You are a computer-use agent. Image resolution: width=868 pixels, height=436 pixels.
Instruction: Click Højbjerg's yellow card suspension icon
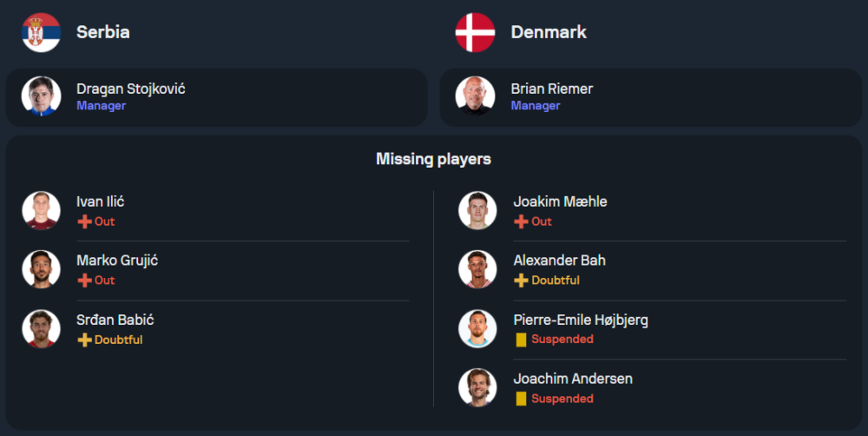521,340
